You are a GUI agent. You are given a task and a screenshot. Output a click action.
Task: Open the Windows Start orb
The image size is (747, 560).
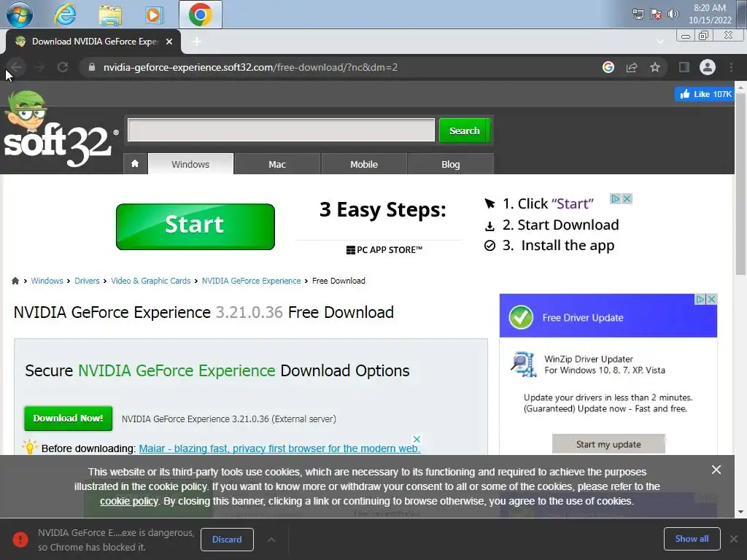coord(19,15)
